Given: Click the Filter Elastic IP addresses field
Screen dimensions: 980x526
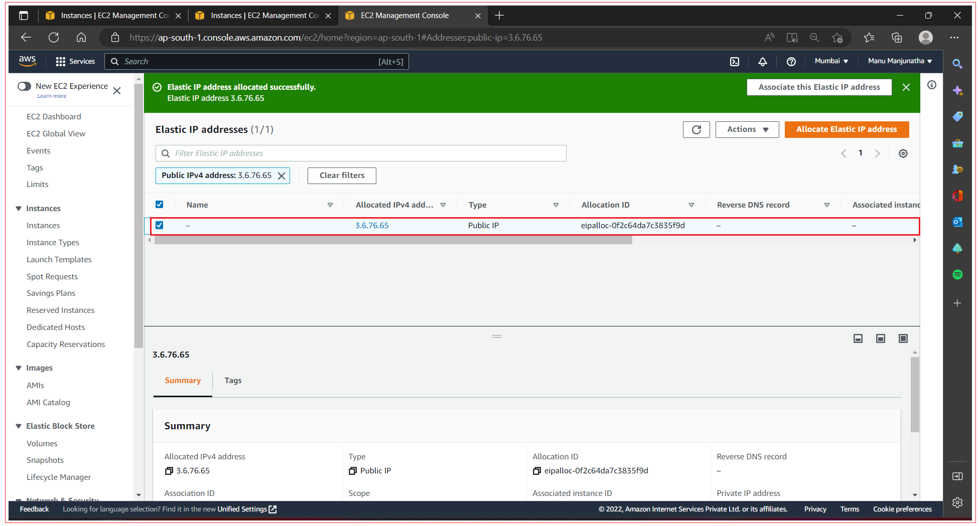Looking at the screenshot, I should pyautogui.click(x=361, y=153).
